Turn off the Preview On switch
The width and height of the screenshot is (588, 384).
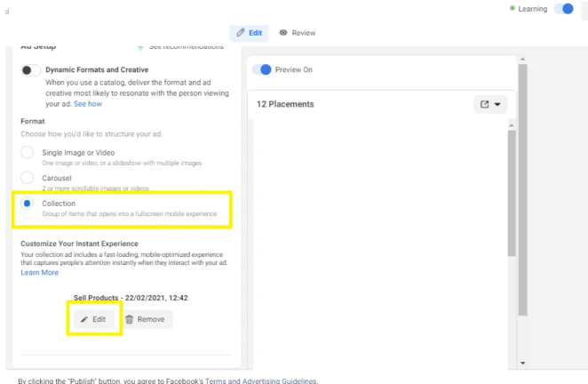262,69
